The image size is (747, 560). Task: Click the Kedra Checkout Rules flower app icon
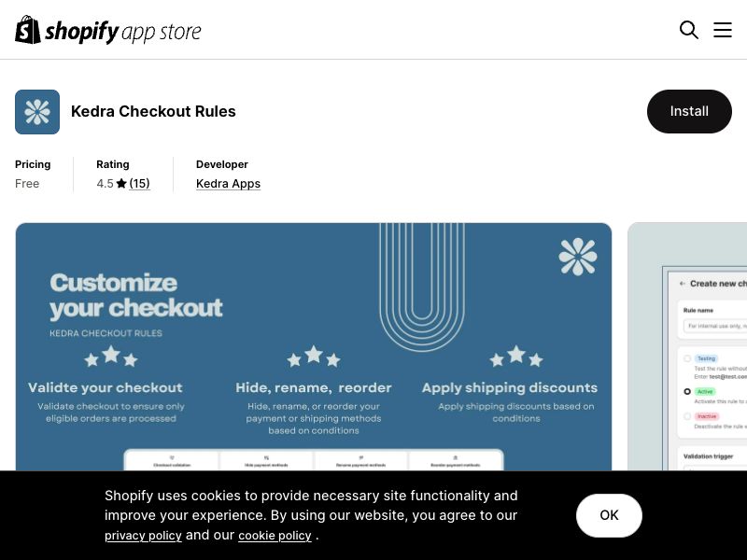pyautogui.click(x=37, y=111)
